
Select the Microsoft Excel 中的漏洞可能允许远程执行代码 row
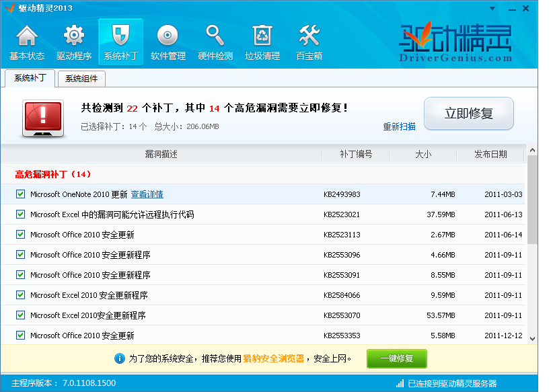263,214
